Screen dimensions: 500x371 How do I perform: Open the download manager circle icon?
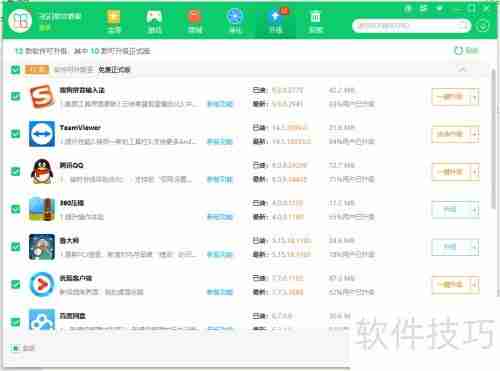(483, 26)
